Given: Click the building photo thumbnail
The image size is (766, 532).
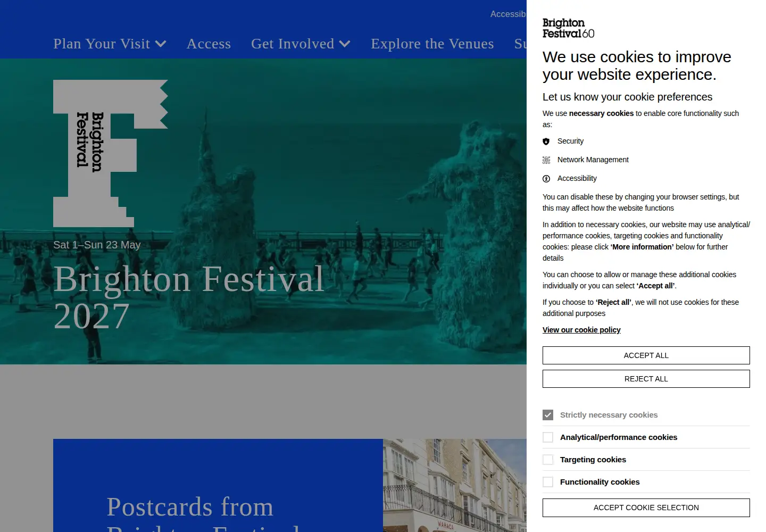Looking at the screenshot, I should point(455,485).
